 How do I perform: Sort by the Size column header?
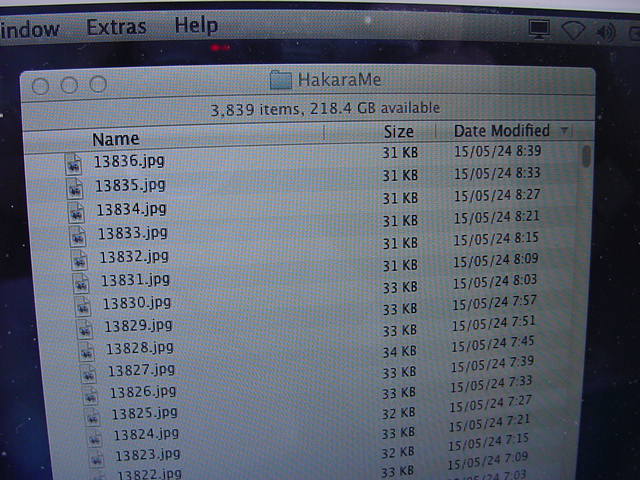[398, 131]
